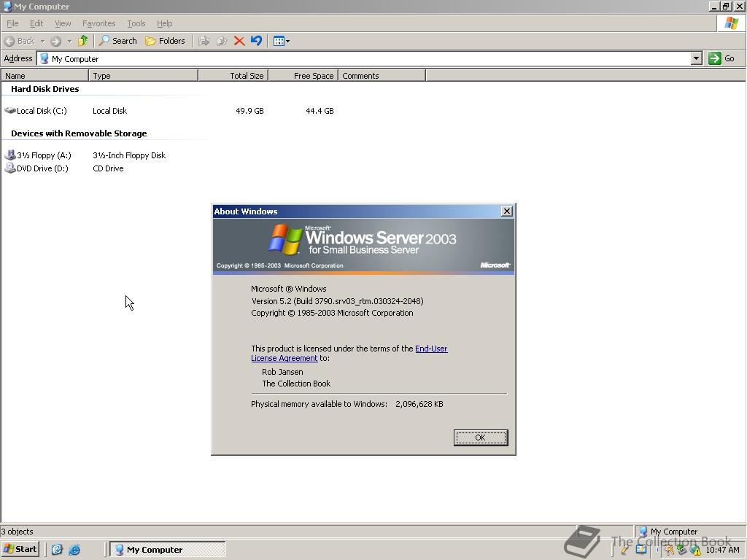Click the Windows flag logo in dialog banner
The image size is (747, 560).
click(285, 239)
